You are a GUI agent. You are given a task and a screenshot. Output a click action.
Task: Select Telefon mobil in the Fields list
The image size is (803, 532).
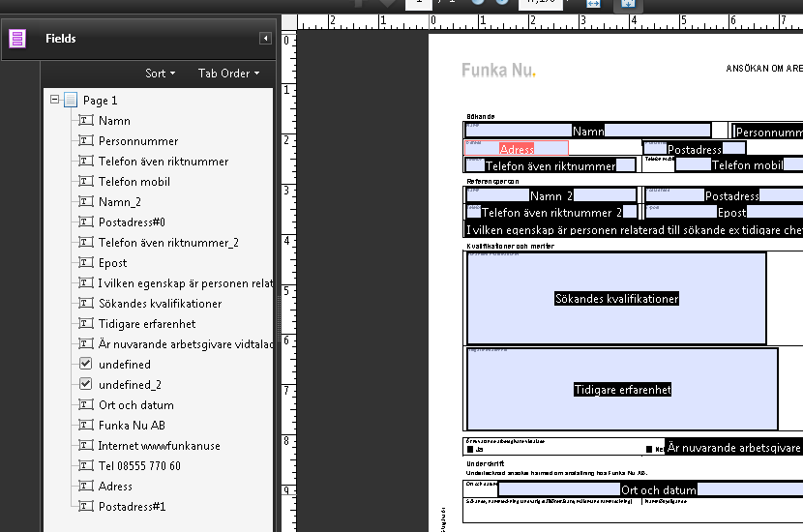tap(134, 182)
